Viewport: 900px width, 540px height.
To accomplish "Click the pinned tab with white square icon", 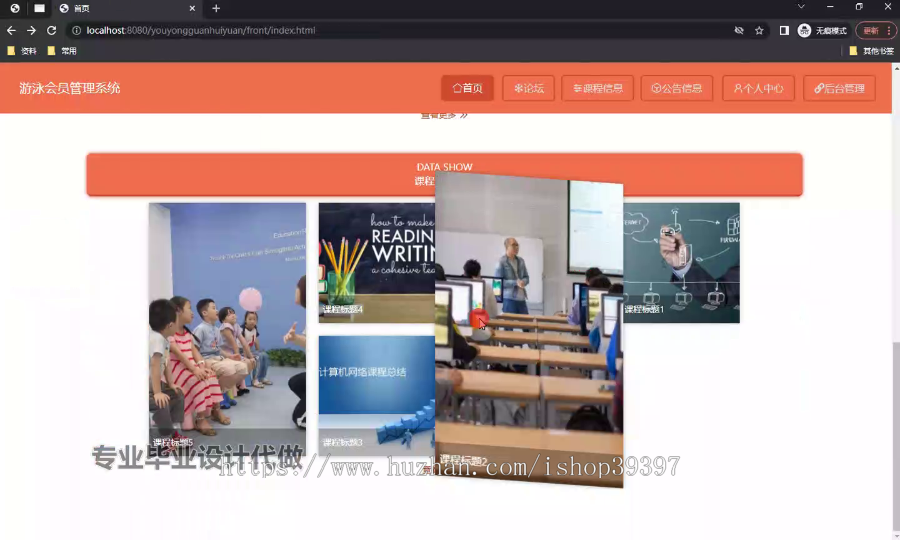I will (x=39, y=8).
